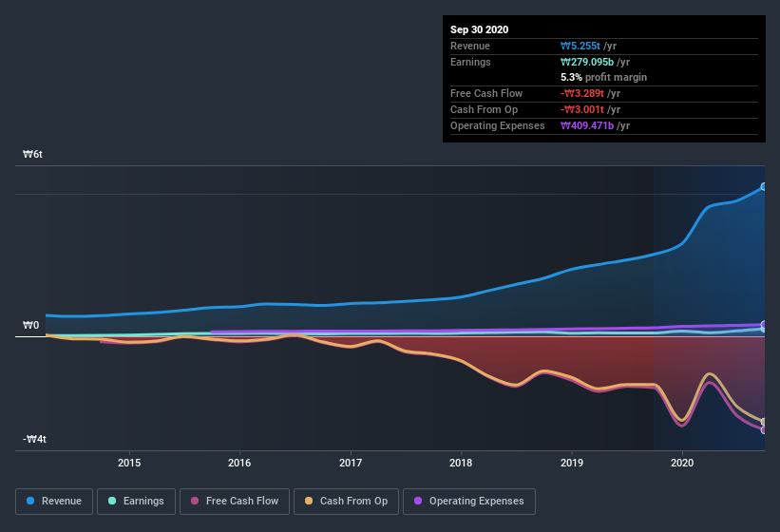Viewport: 780px width, 532px height.
Task: Toggle the Cash From Op legend item
Action: tap(345, 501)
